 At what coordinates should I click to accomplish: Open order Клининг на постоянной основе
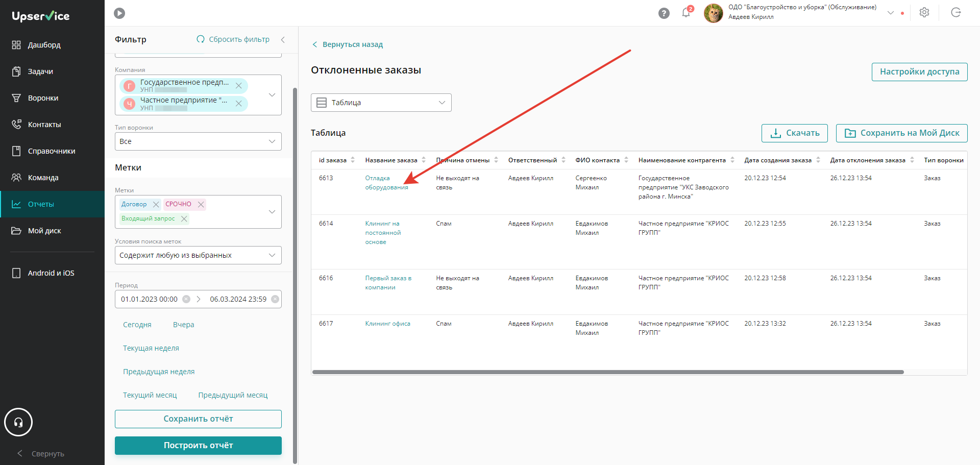point(383,233)
